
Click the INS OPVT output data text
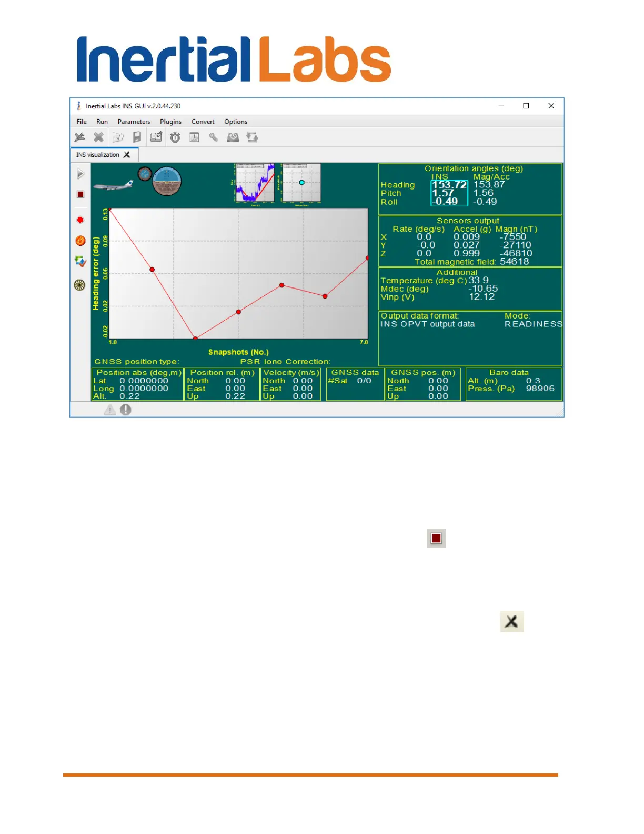click(427, 324)
